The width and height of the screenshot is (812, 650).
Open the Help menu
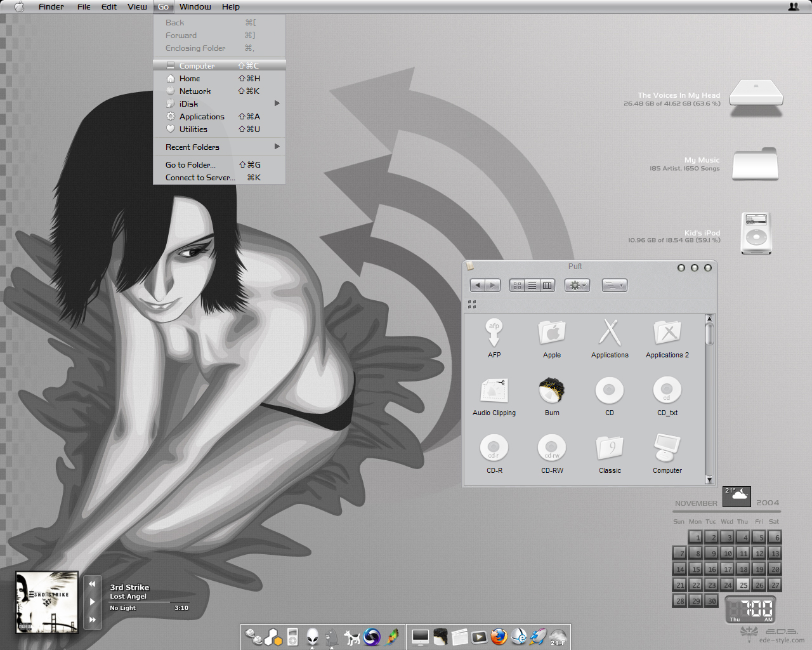231,7
